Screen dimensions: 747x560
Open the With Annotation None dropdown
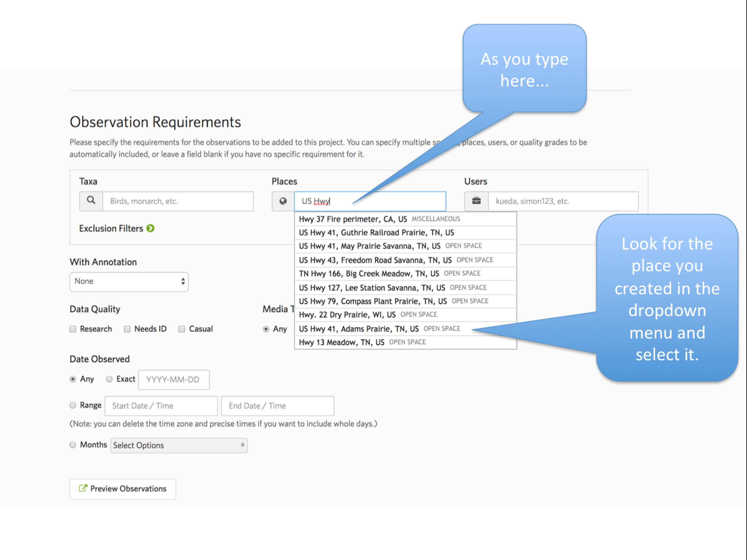point(129,281)
